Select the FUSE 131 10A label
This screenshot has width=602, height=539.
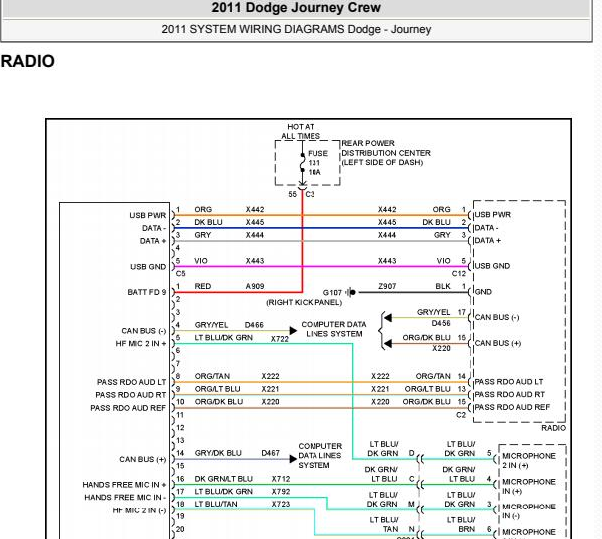pos(318,163)
